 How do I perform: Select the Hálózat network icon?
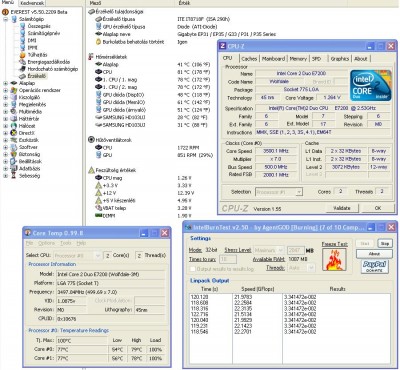coord(14,126)
